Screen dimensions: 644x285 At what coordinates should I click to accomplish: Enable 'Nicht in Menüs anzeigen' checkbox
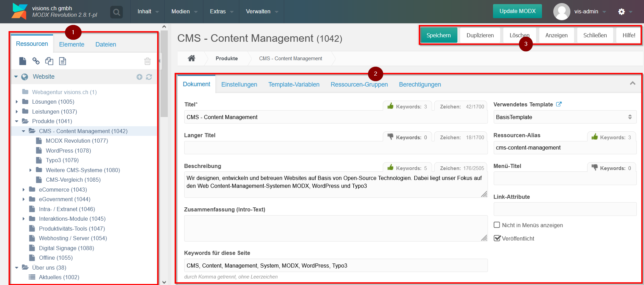click(497, 225)
